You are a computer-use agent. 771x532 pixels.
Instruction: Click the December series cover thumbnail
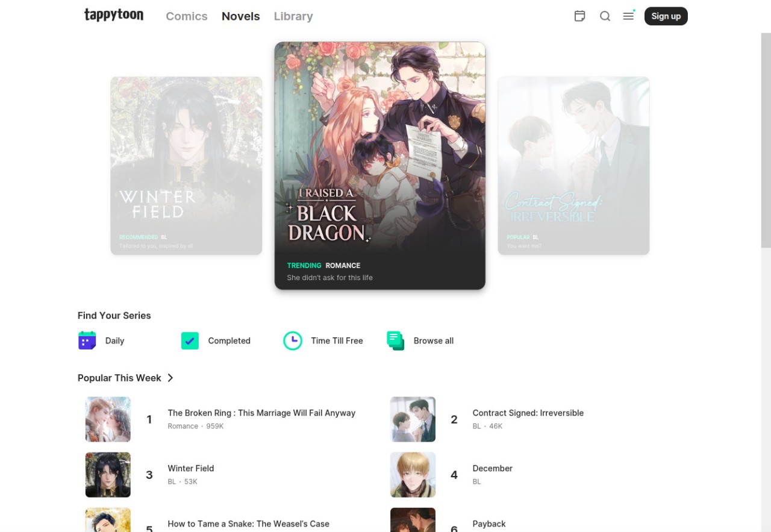pyautogui.click(x=413, y=475)
